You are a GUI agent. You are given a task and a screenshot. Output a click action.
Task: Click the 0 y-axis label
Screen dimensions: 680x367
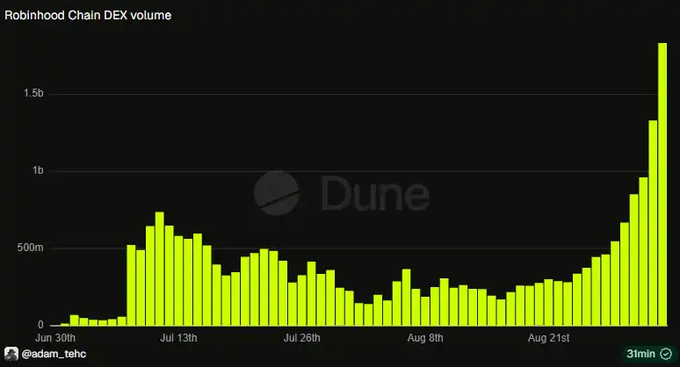(x=40, y=324)
